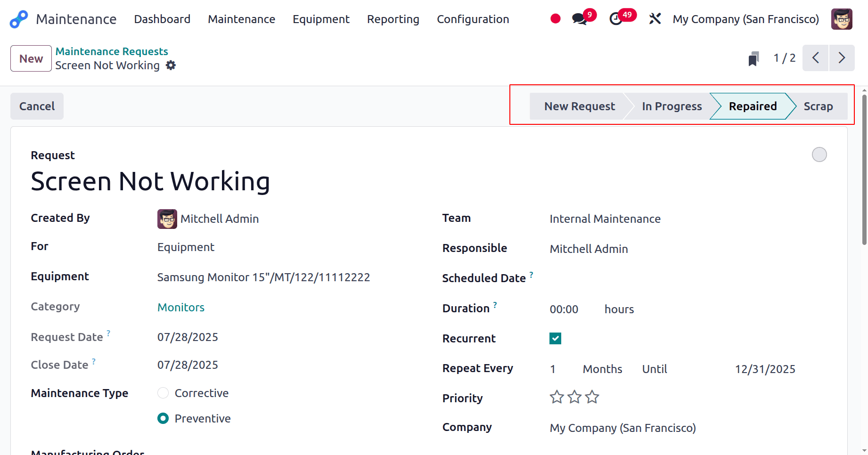Select the Preventive maintenance type
868x455 pixels.
point(163,418)
